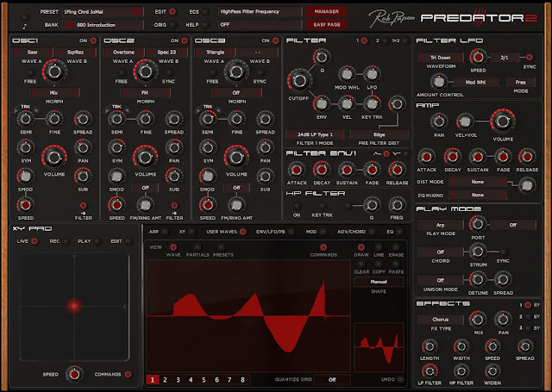Open Pre Filter Dist Edge selector
The width and height of the screenshot is (552, 392).
(379, 134)
